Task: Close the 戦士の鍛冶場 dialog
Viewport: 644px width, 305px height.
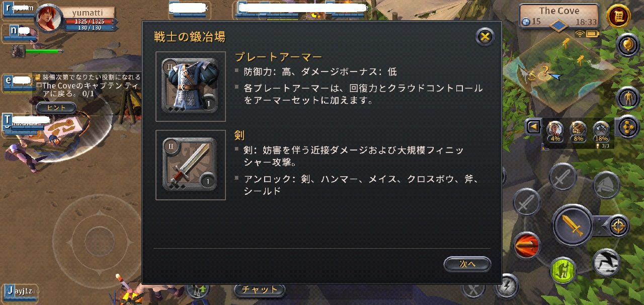Action: click(x=485, y=37)
